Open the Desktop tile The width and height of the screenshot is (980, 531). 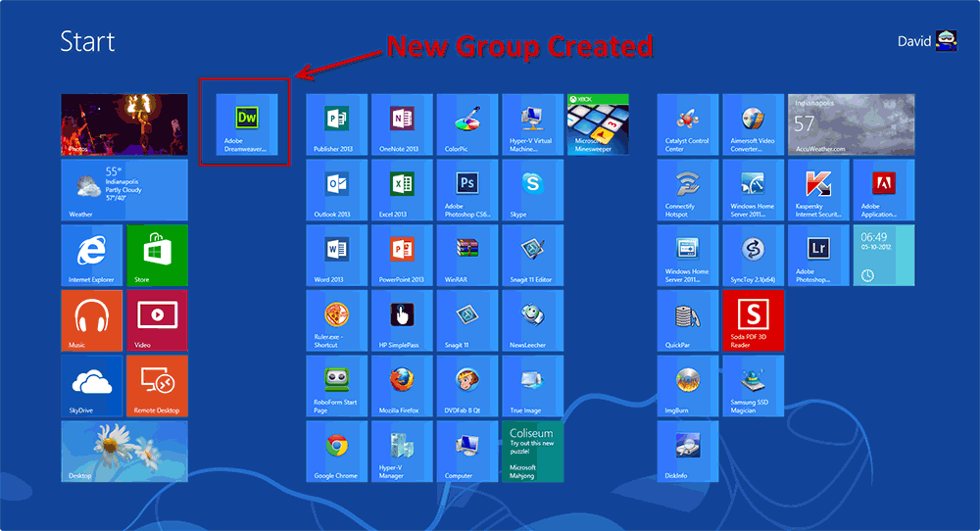(124, 452)
